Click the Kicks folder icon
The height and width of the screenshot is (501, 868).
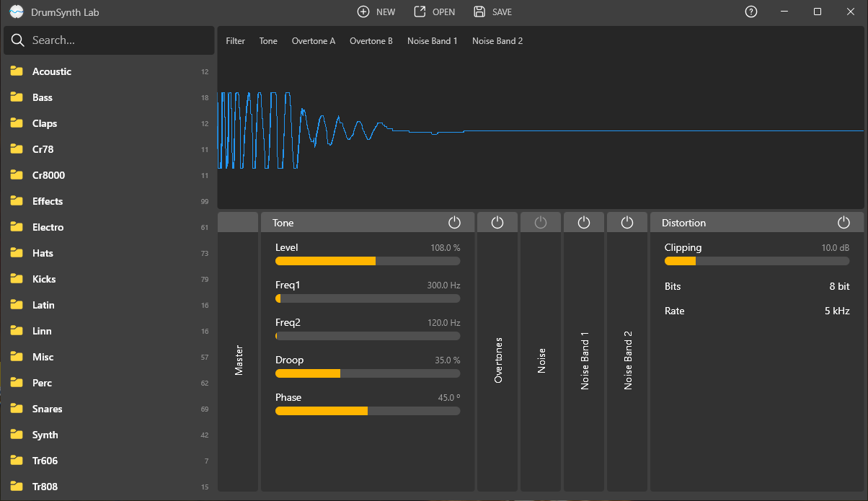click(x=17, y=279)
